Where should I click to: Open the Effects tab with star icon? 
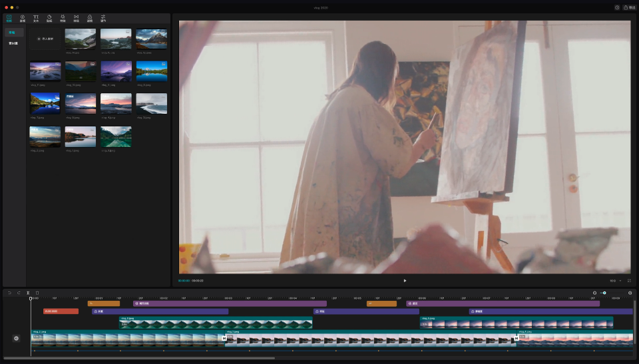click(63, 19)
